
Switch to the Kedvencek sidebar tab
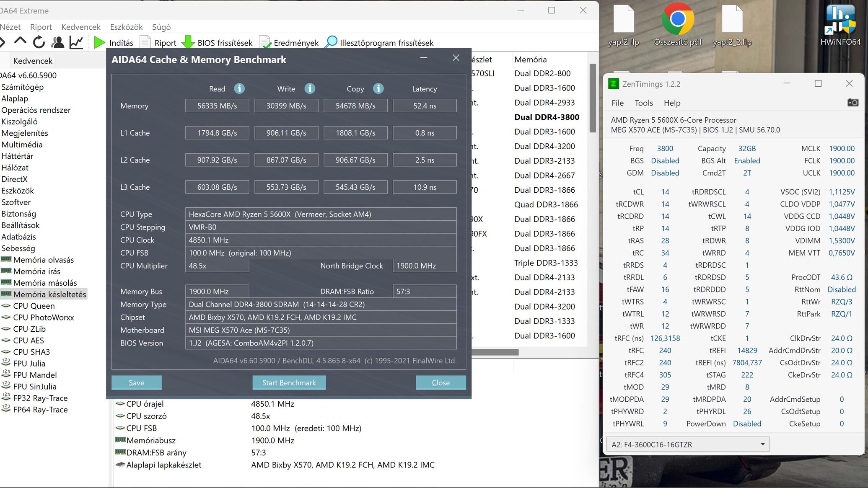click(x=33, y=61)
